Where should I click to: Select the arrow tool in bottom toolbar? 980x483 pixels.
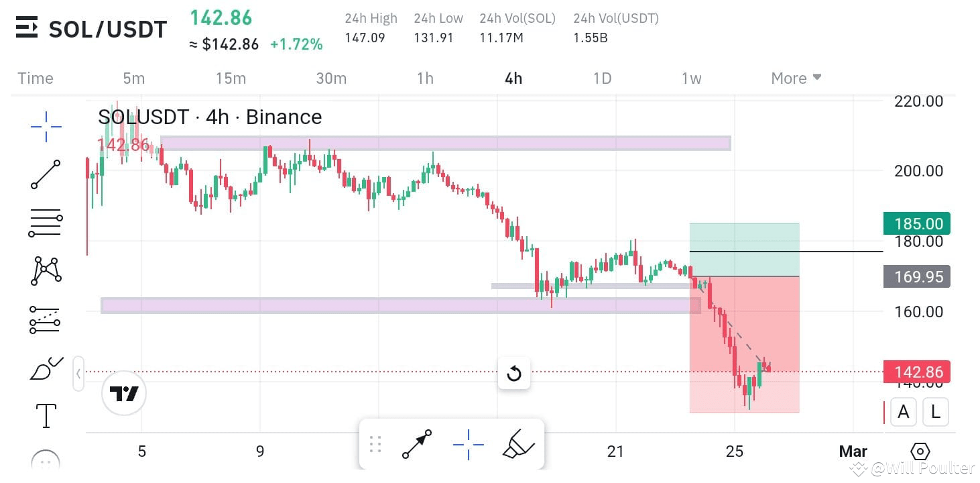pyautogui.click(x=416, y=443)
